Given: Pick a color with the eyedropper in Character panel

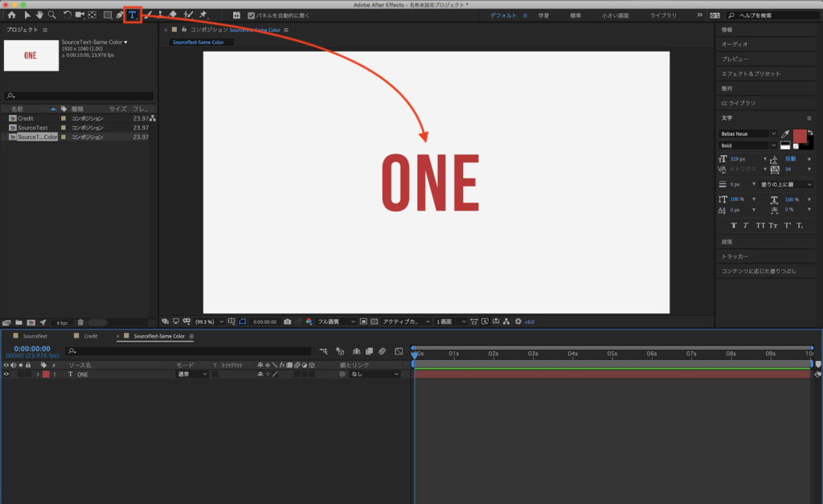Looking at the screenshot, I should (785, 134).
